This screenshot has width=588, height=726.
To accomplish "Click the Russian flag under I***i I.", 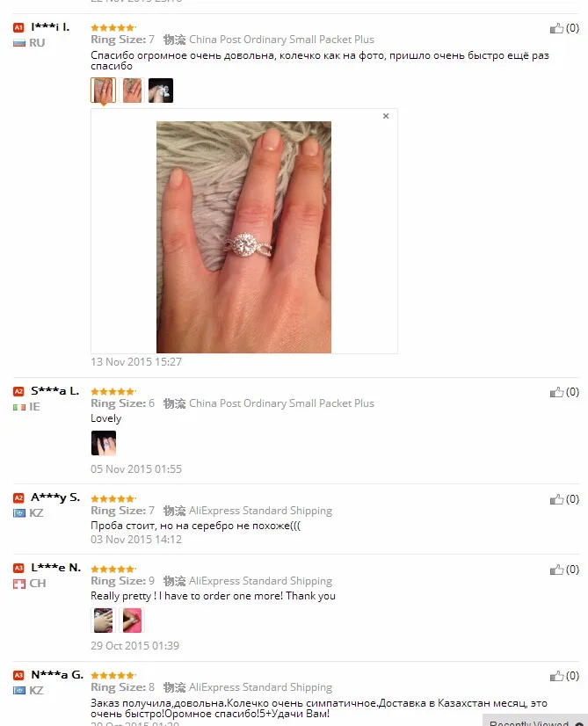I will click(x=19, y=43).
